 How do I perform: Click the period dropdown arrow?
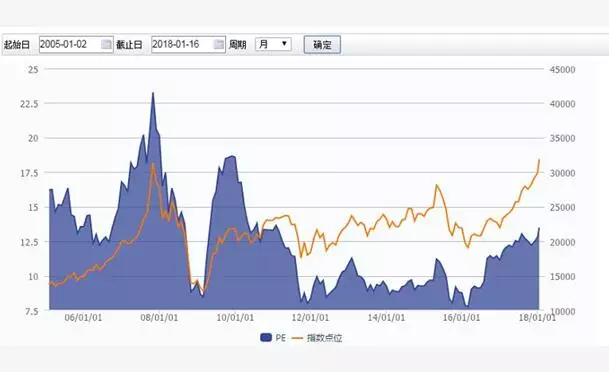[284, 43]
